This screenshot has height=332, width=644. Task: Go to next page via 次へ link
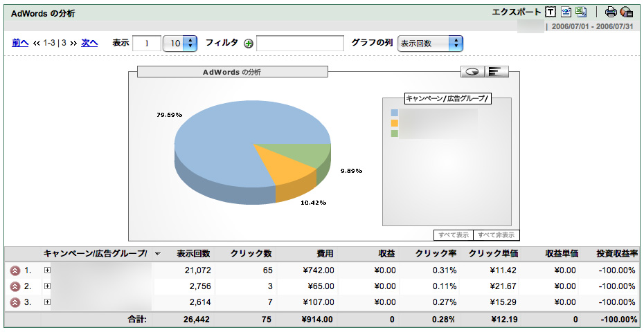coord(89,43)
